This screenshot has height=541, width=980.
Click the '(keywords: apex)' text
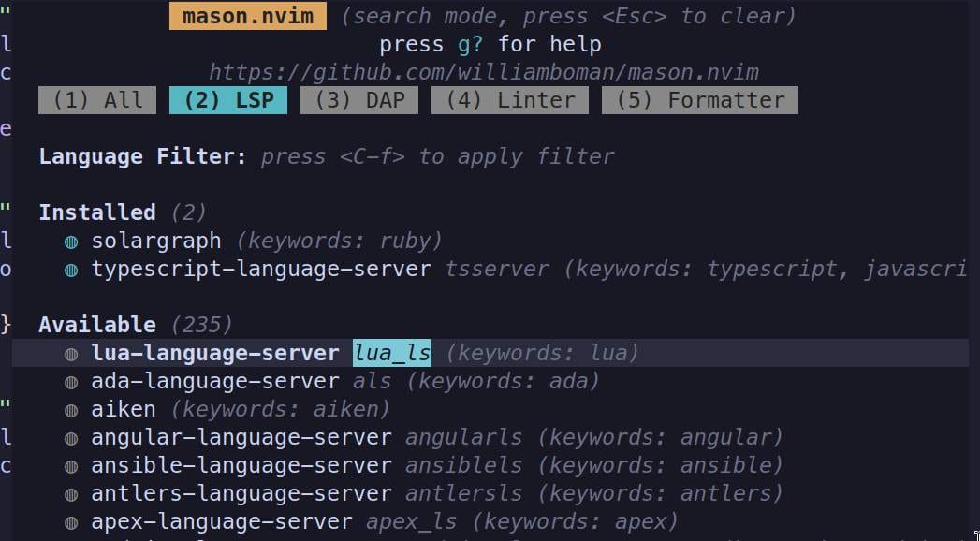pos(575,522)
